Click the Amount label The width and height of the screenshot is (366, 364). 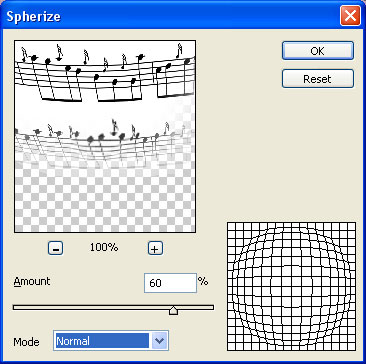click(32, 282)
